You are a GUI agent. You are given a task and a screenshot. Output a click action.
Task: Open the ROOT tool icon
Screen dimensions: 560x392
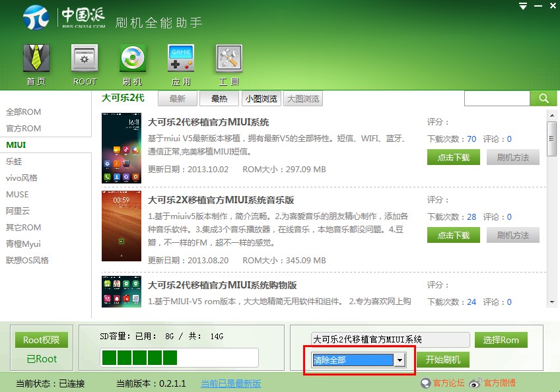click(85, 58)
